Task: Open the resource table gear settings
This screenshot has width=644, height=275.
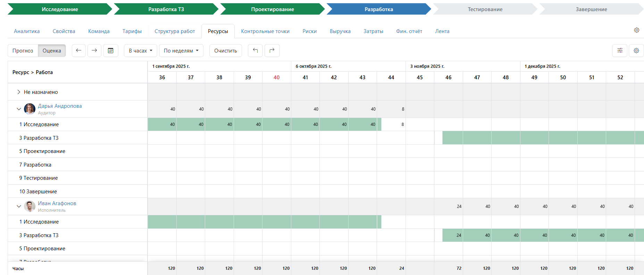Action: (636, 50)
